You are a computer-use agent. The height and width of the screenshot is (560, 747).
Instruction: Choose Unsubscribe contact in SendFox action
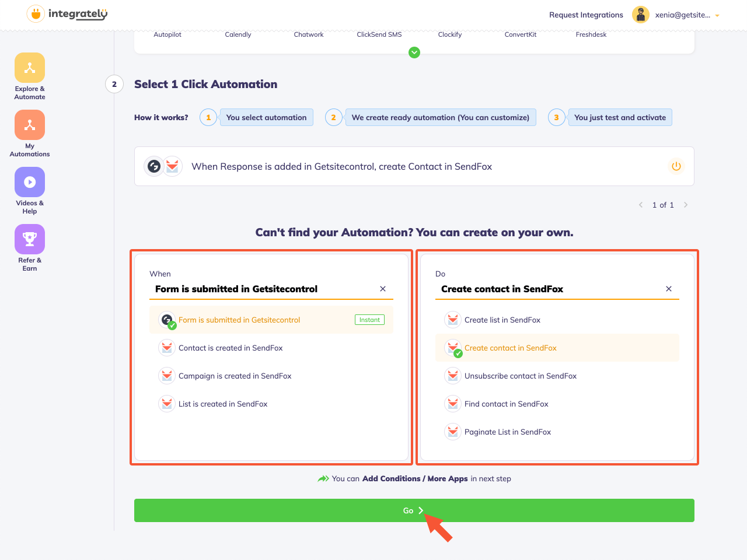[520, 376]
